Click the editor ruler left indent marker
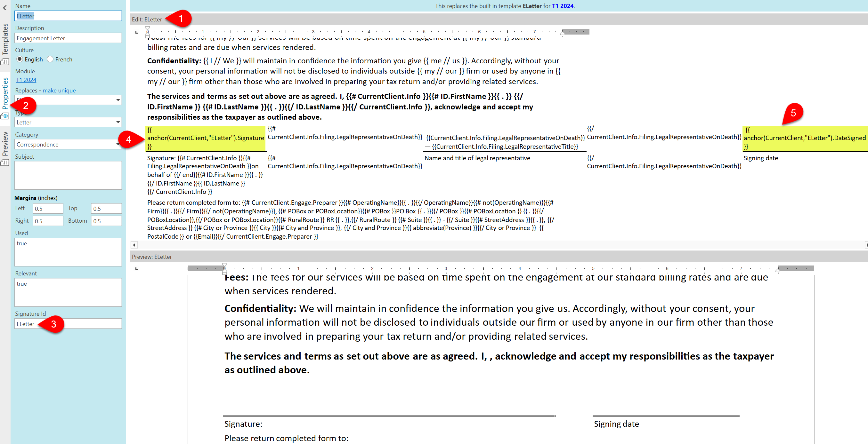 point(147,32)
